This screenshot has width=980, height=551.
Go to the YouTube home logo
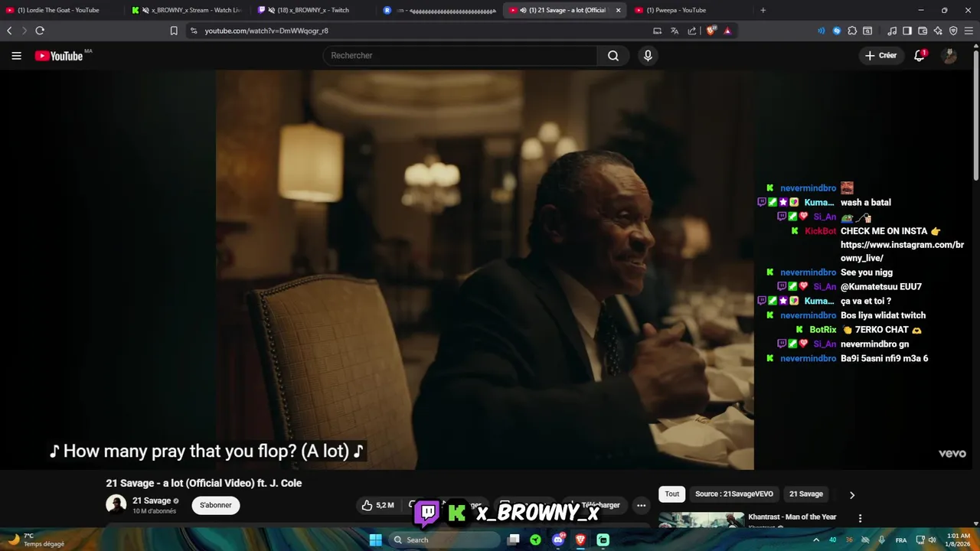(59, 56)
